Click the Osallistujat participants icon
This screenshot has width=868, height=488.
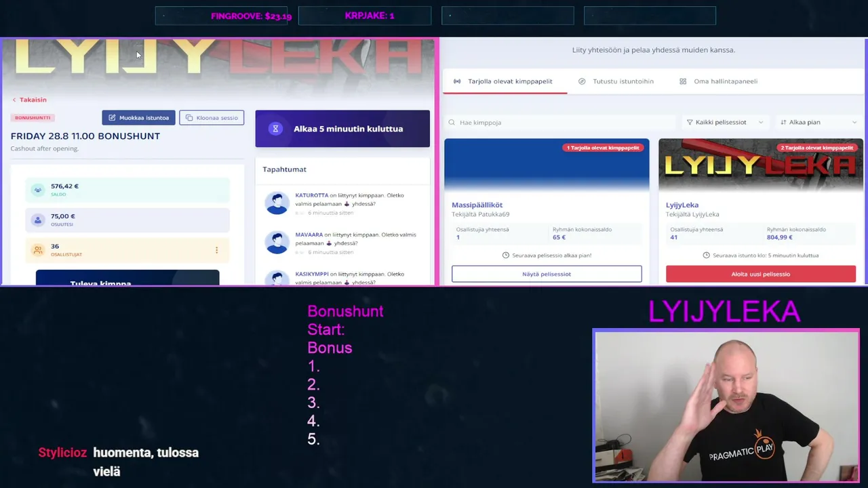[38, 250]
